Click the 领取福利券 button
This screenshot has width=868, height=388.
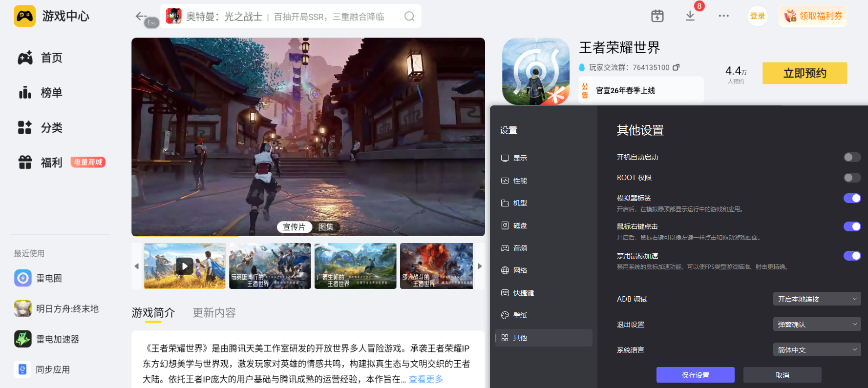click(x=813, y=16)
